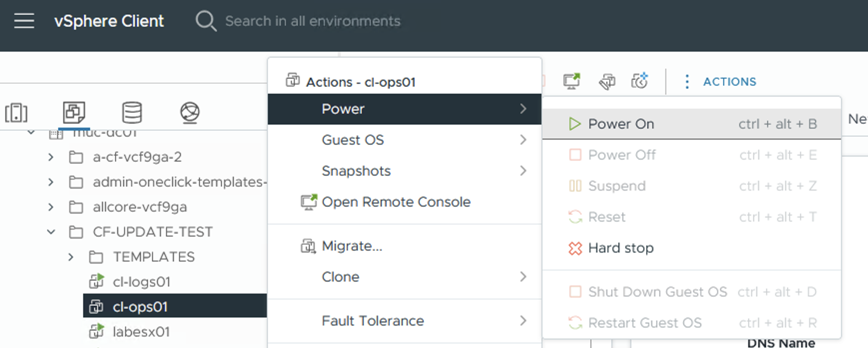Expand the allcore-vcf9ga folder
Image resolution: width=868 pixels, height=348 pixels.
click(x=51, y=207)
